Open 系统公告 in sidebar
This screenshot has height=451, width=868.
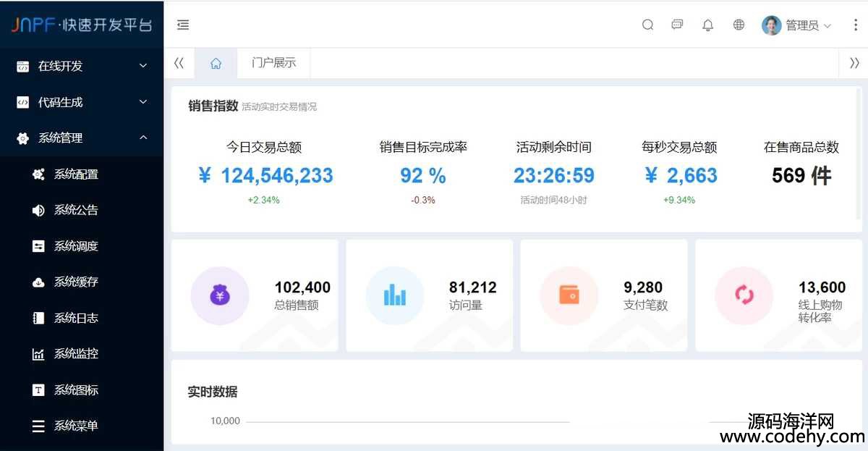pyautogui.click(x=76, y=210)
